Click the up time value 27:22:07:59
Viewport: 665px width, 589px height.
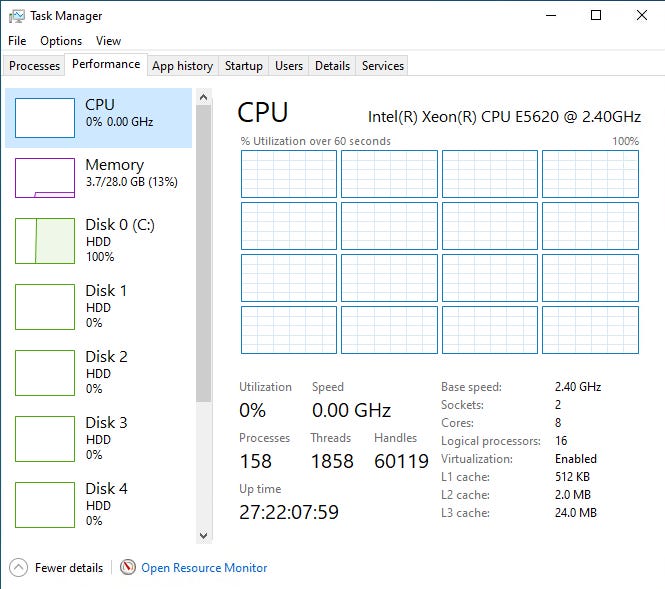click(289, 512)
